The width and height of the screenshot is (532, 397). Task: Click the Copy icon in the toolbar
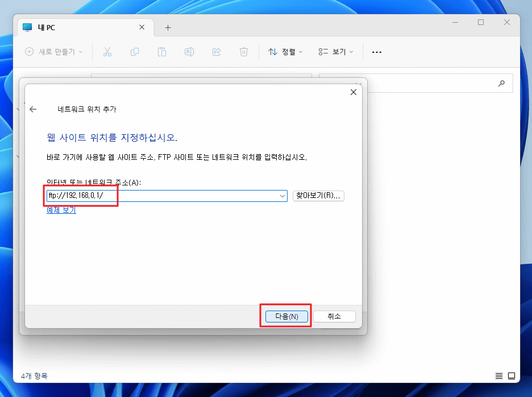[x=135, y=52]
